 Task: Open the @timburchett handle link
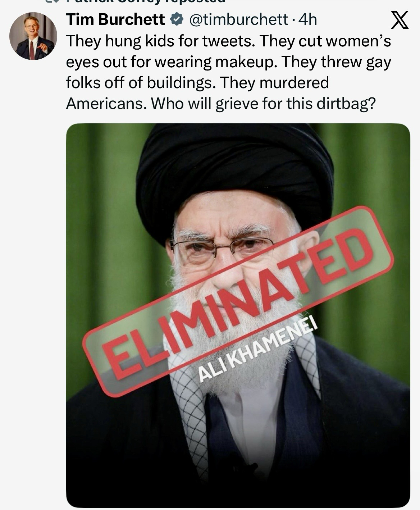(x=238, y=20)
